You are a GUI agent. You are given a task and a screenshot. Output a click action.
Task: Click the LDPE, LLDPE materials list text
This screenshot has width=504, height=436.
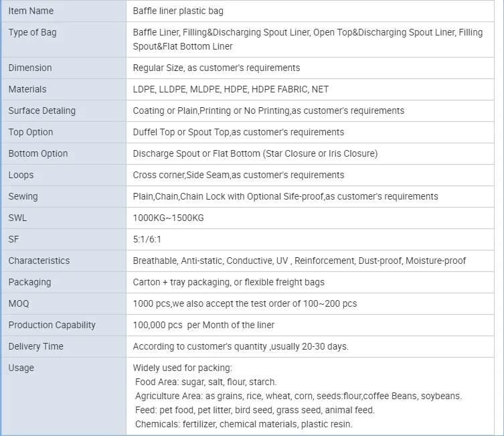tap(231, 89)
